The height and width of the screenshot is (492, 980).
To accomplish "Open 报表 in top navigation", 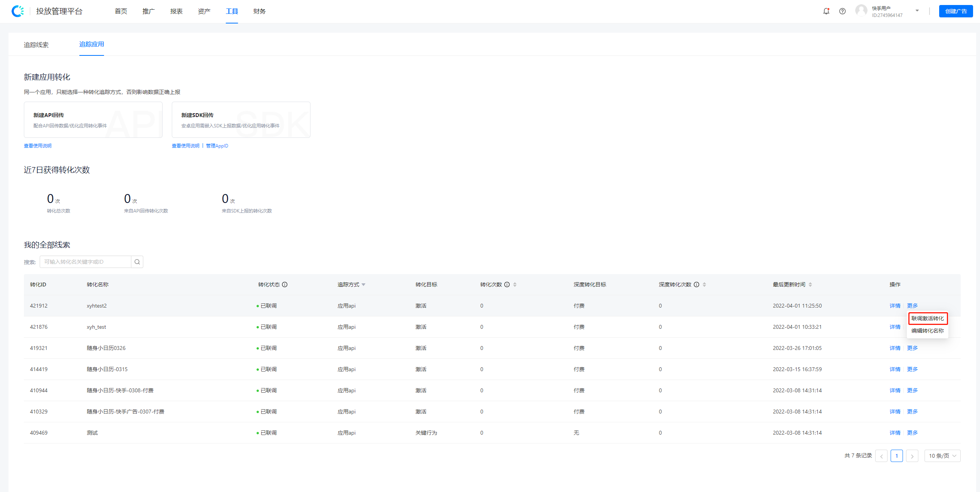I will (176, 11).
